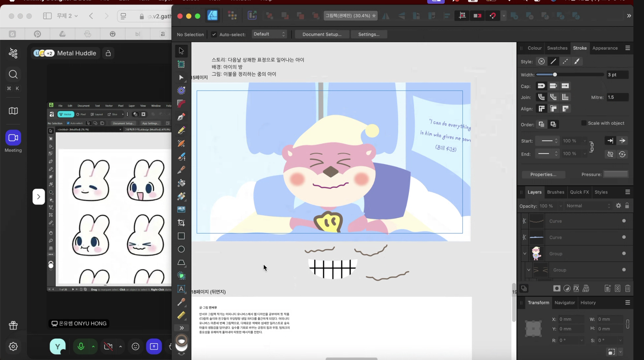Click the Document Setup... button
The height and width of the screenshot is (360, 644).
click(x=322, y=34)
